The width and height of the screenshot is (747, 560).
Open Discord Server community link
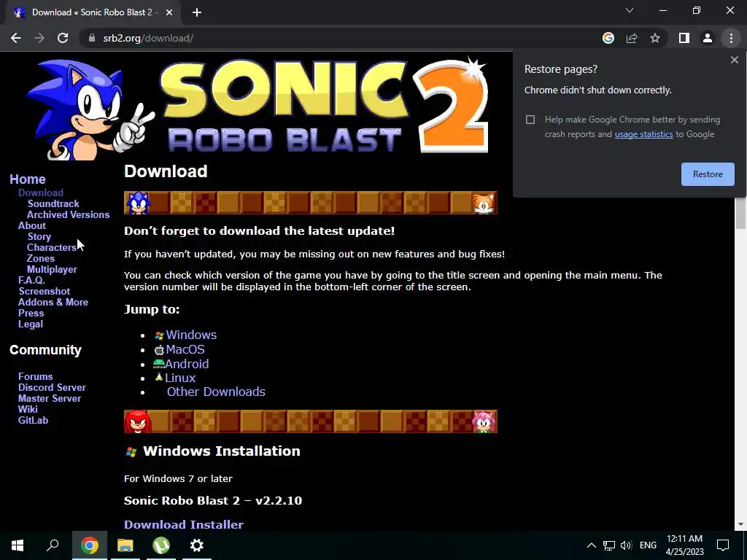(52, 388)
